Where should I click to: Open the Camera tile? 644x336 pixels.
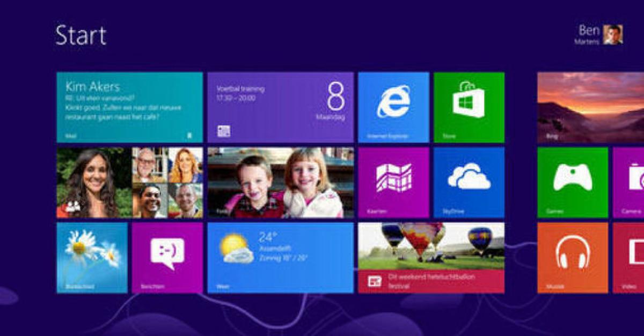[x=628, y=183]
